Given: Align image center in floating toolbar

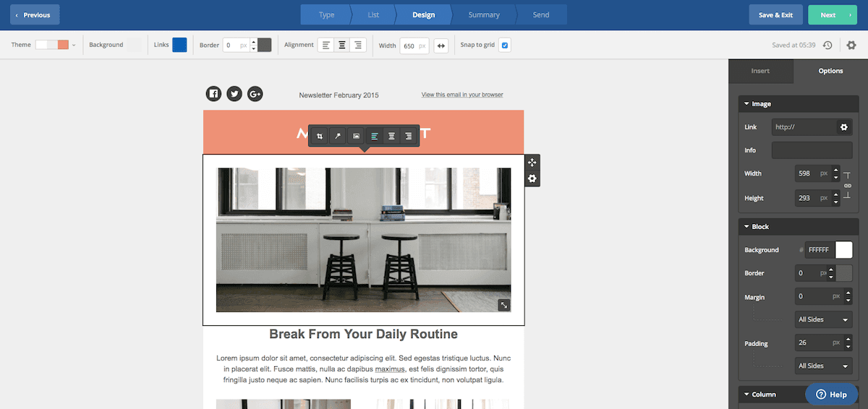Looking at the screenshot, I should [391, 136].
